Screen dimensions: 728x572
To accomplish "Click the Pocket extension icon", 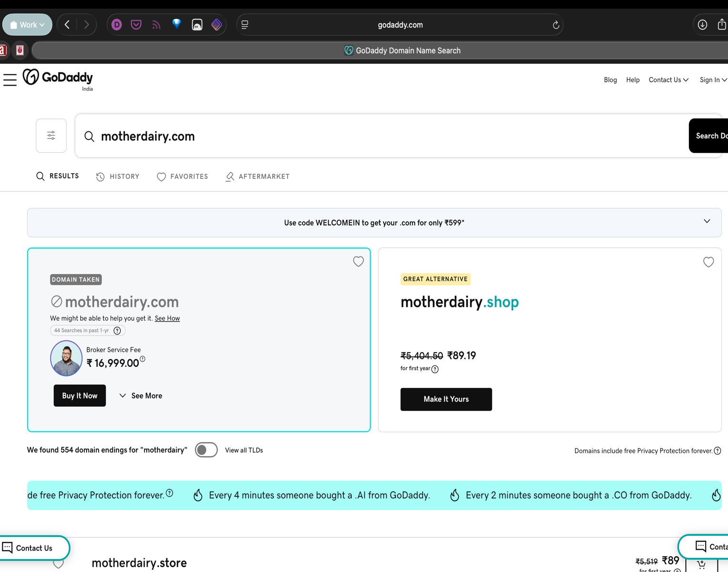I will 136,25.
